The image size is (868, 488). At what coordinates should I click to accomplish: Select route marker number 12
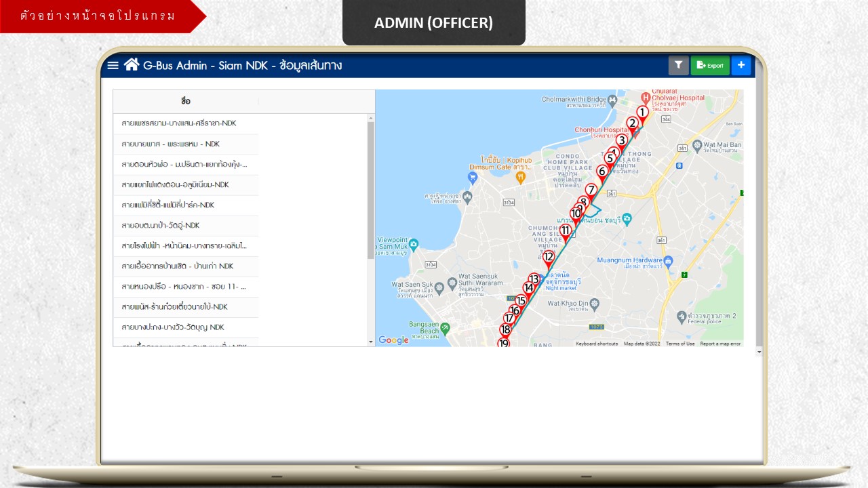(549, 259)
